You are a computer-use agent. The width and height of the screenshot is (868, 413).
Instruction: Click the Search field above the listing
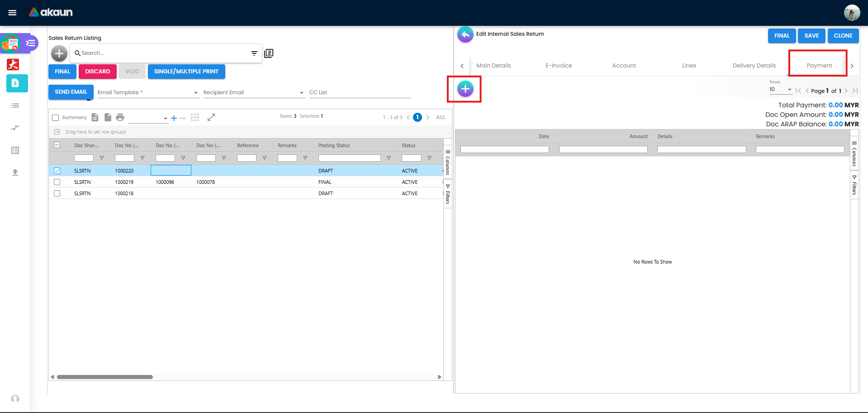(136, 53)
